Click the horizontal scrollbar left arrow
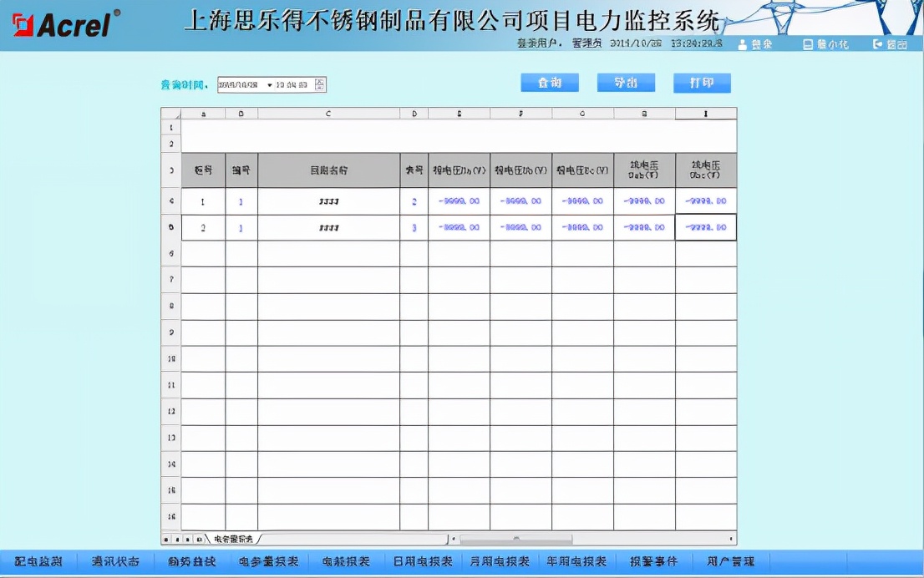 [453, 539]
